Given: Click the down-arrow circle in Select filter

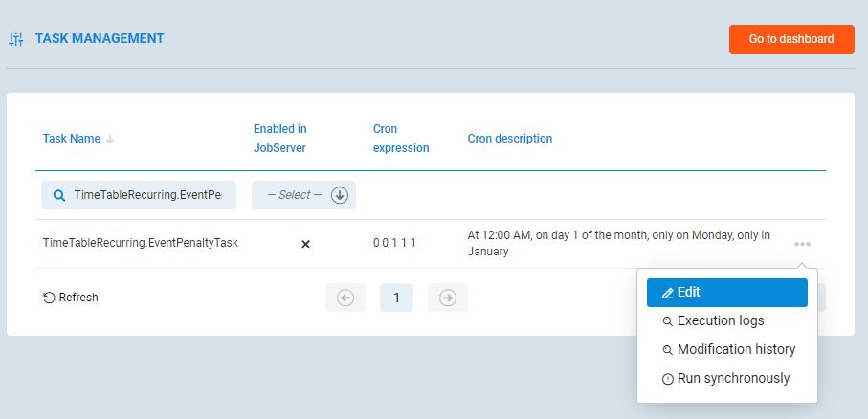Looking at the screenshot, I should (x=339, y=195).
